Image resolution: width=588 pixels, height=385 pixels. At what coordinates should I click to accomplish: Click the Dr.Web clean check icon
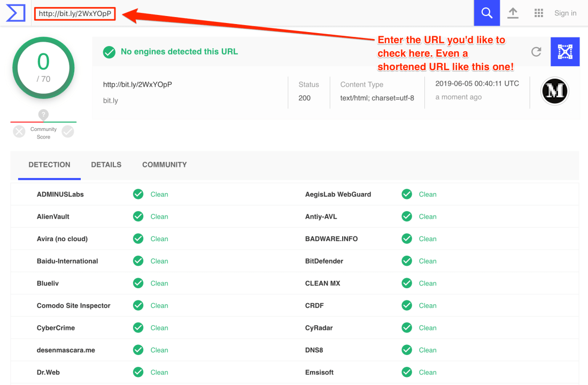tap(138, 372)
